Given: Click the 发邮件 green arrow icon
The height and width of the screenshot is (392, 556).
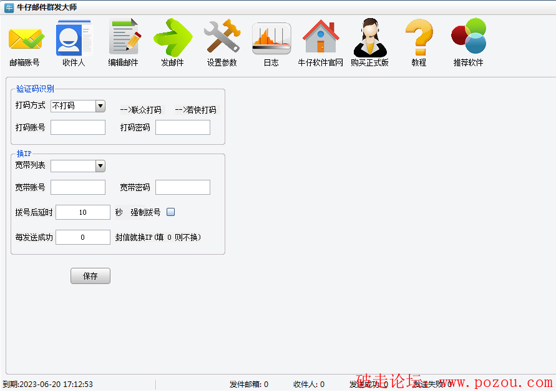Looking at the screenshot, I should coord(172,39).
